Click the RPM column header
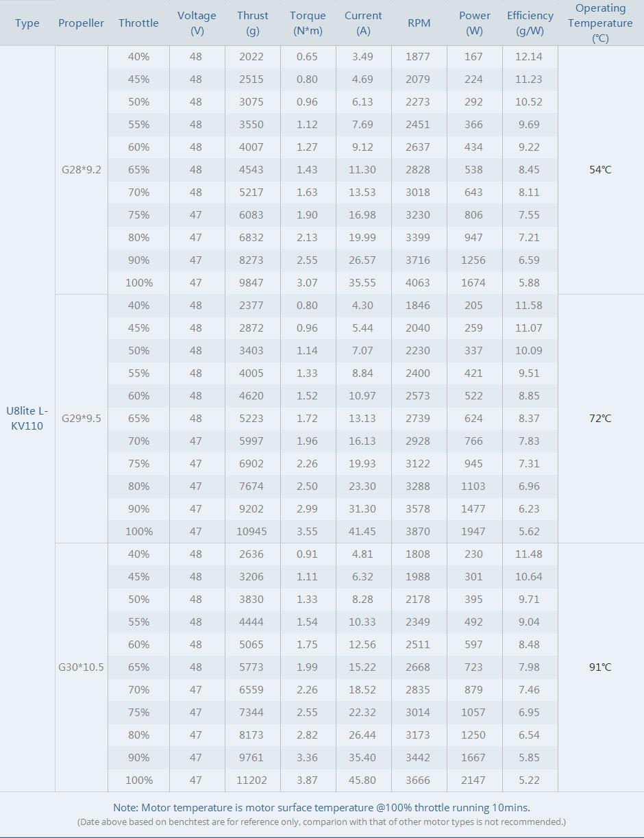The width and height of the screenshot is (644, 838). pos(419,23)
